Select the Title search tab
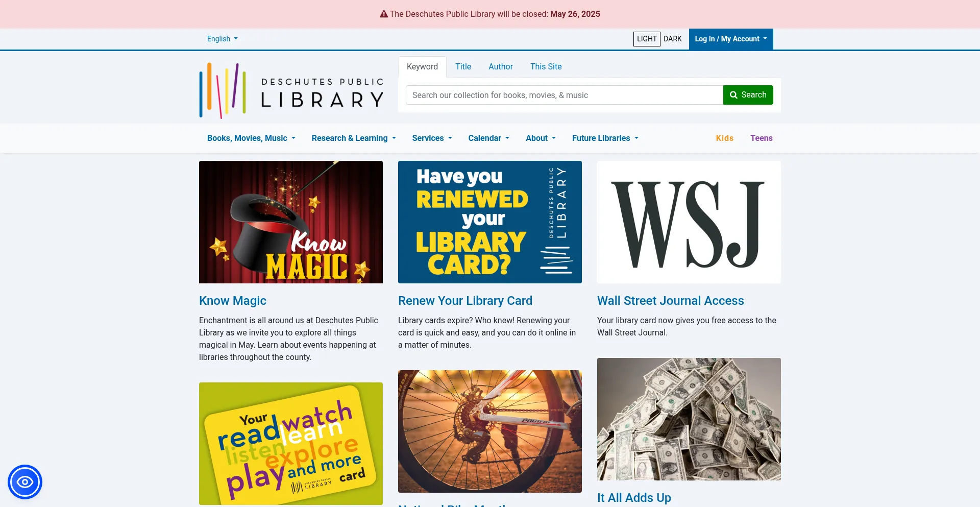This screenshot has height=507, width=980. (463, 67)
